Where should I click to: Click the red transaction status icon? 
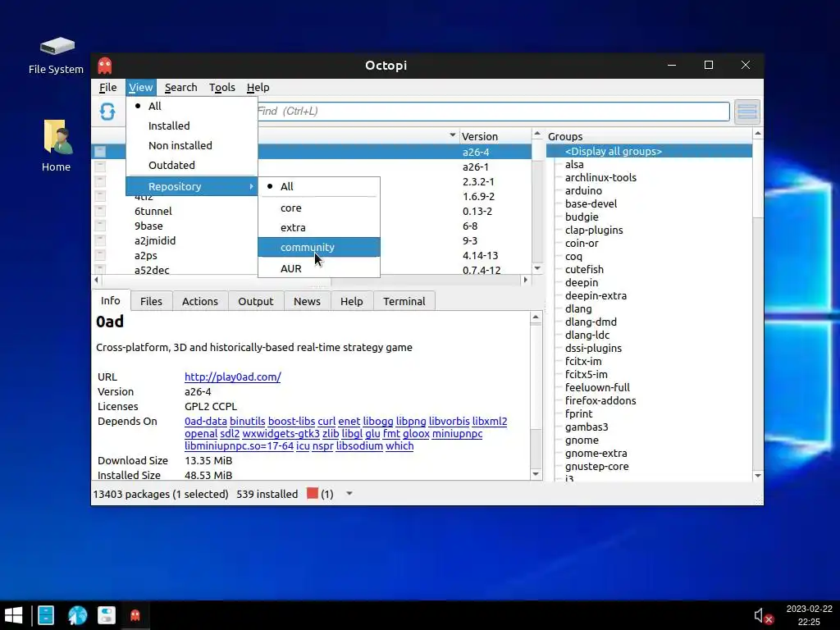pos(313,493)
